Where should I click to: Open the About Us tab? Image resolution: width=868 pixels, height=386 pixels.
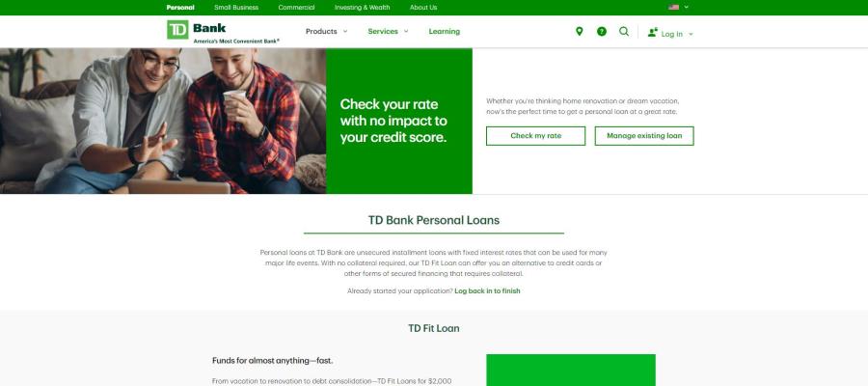point(423,7)
